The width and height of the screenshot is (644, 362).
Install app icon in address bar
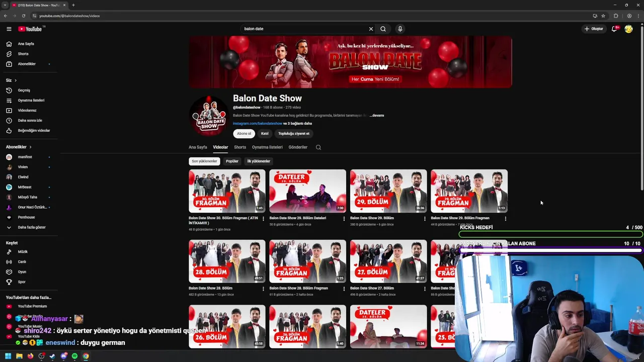click(595, 16)
